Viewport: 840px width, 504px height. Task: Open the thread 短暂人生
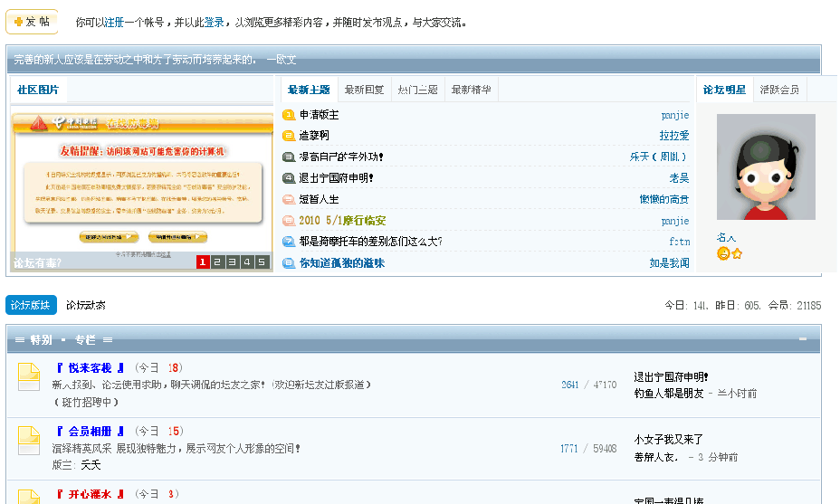[320, 199]
